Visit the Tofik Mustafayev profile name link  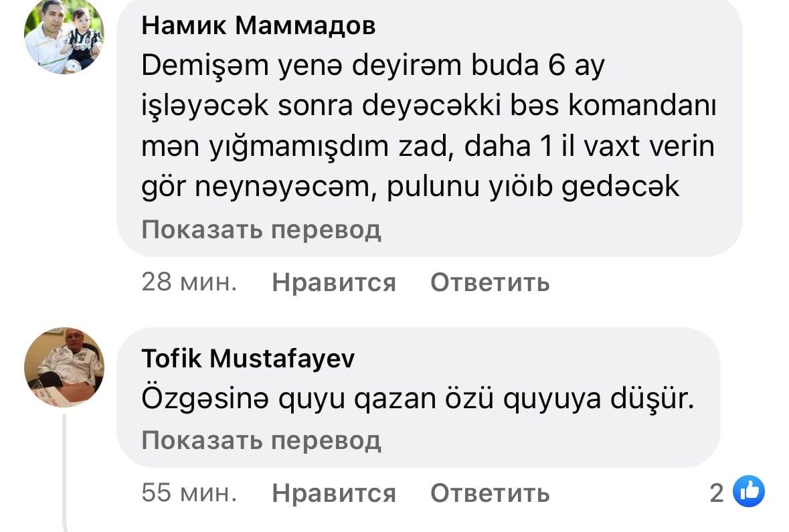click(x=248, y=359)
